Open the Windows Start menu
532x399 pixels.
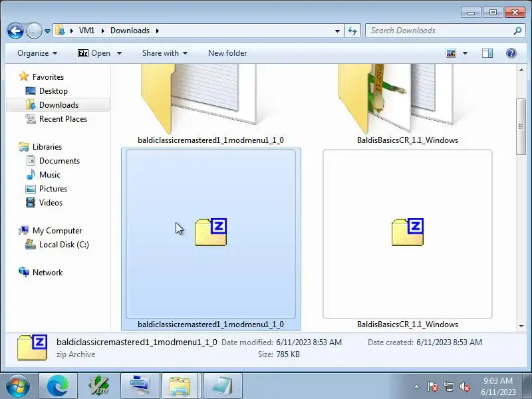pyautogui.click(x=18, y=386)
